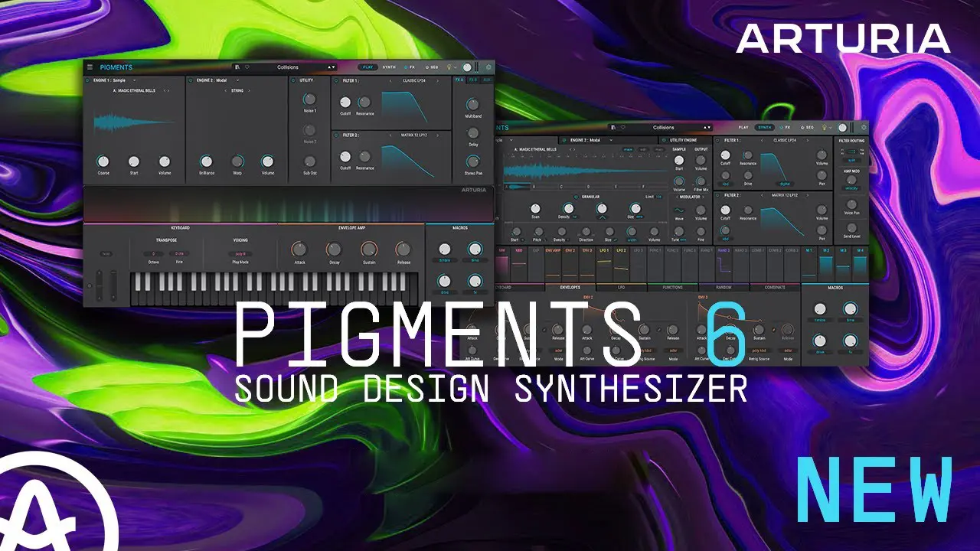The height and width of the screenshot is (551, 980).
Task: Open the poly 8 Play Mode dropdown
Action: point(240,253)
